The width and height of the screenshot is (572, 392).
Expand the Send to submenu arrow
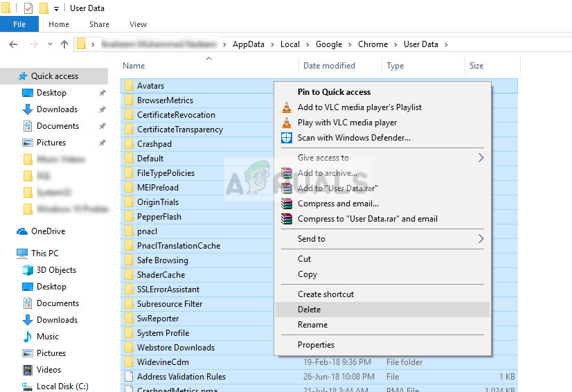tap(481, 239)
